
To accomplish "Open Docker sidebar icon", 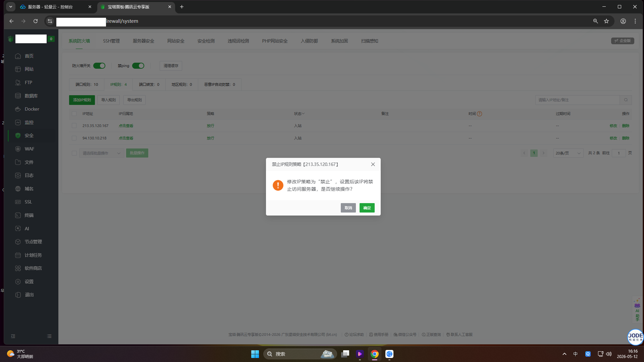I will [x=18, y=109].
